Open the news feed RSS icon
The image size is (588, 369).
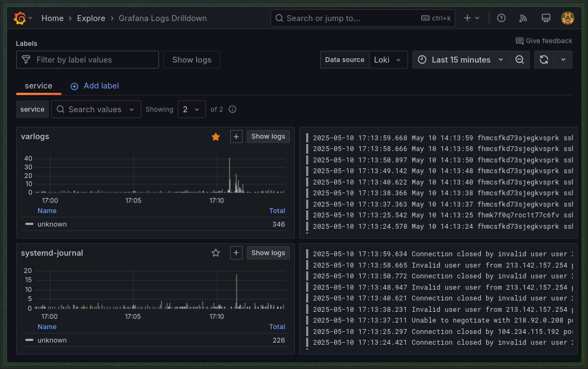point(523,18)
